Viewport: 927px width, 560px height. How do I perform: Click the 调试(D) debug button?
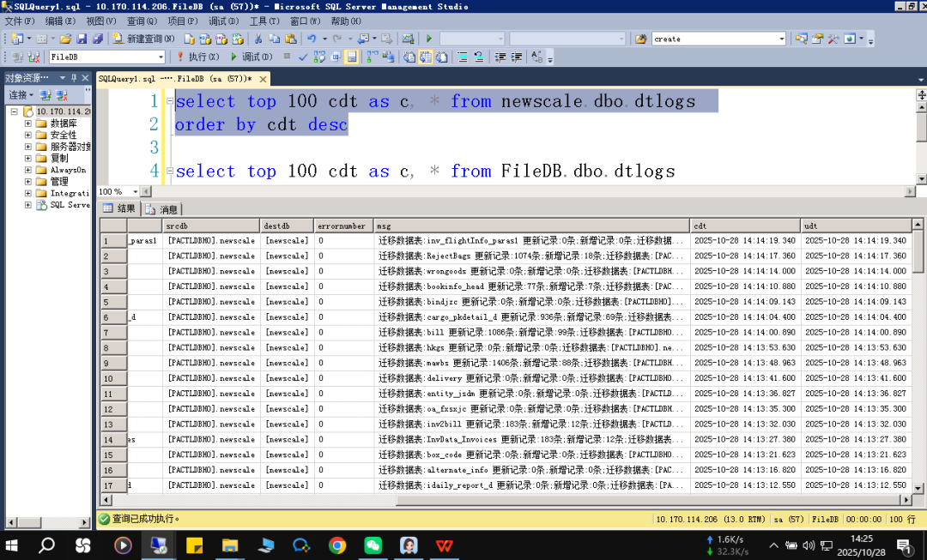pos(251,57)
